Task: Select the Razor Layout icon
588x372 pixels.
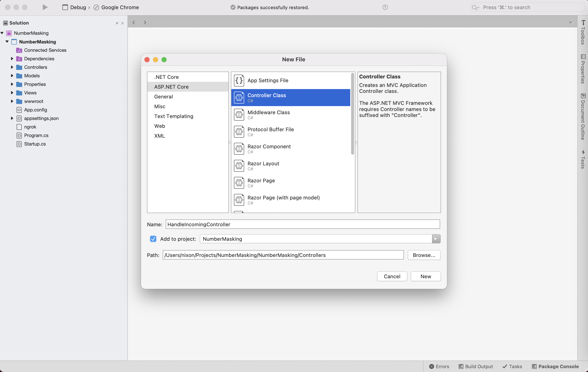Action: (x=238, y=165)
